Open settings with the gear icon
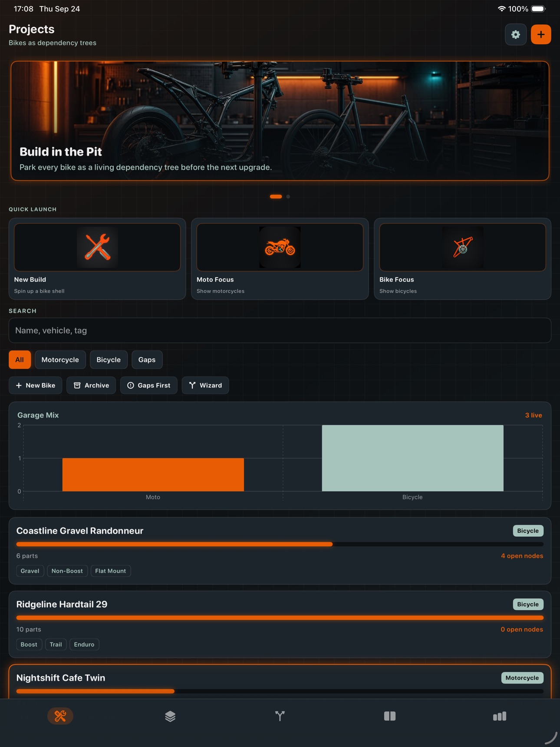This screenshot has width=560, height=747. point(516,34)
